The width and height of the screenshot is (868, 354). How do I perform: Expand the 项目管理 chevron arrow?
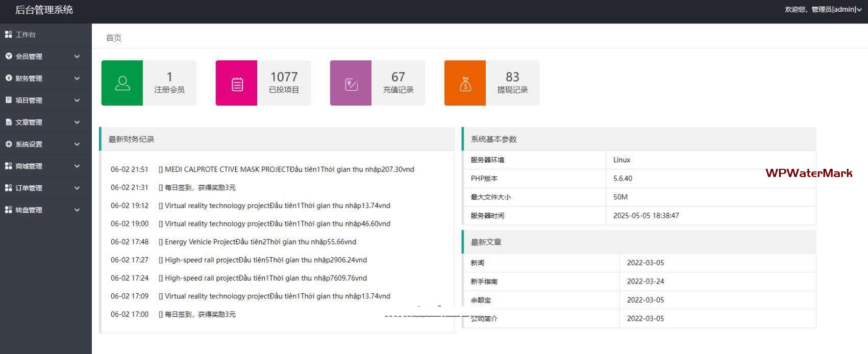[x=77, y=100]
